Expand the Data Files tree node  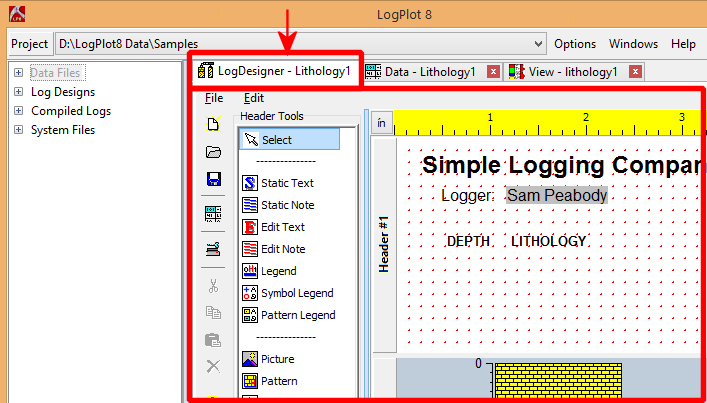click(18, 73)
